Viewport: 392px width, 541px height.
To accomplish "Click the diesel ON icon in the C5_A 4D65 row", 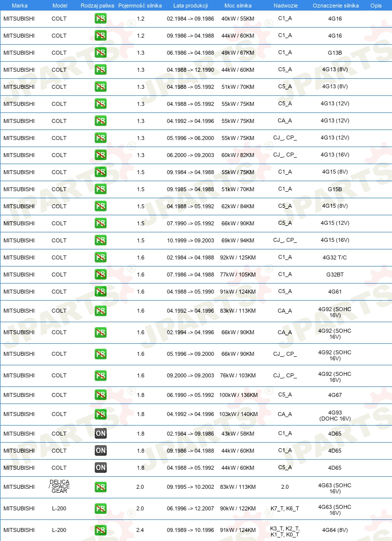I will pos(101,468).
